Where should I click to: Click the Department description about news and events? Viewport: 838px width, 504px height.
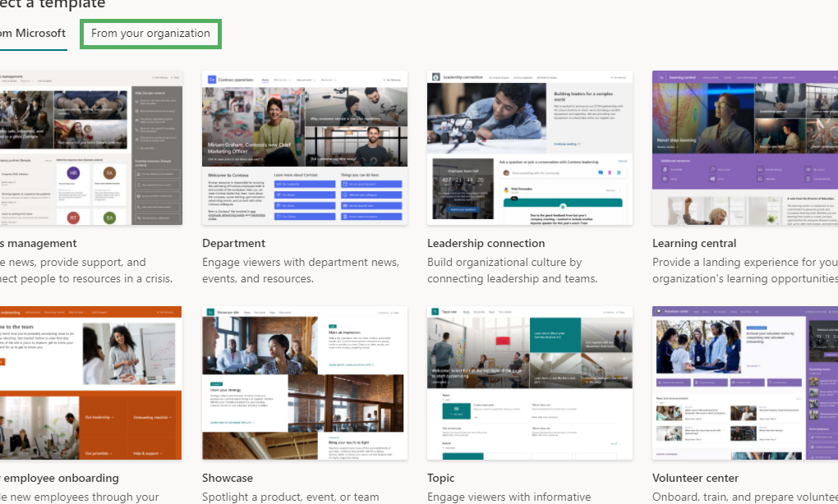(x=300, y=270)
